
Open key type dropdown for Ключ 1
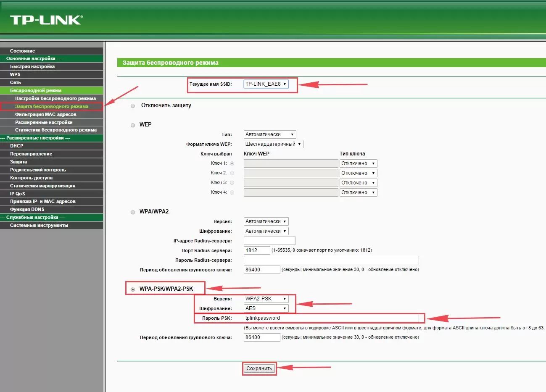(x=358, y=163)
